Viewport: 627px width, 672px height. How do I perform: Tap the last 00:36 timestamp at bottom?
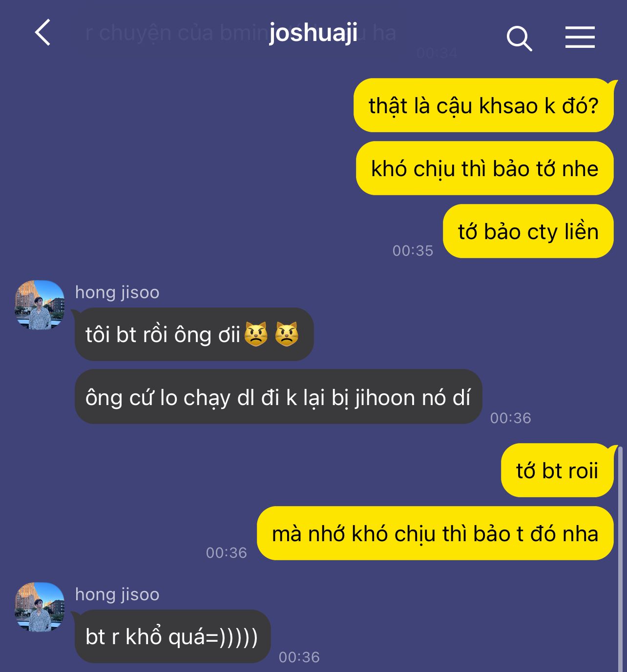299,657
